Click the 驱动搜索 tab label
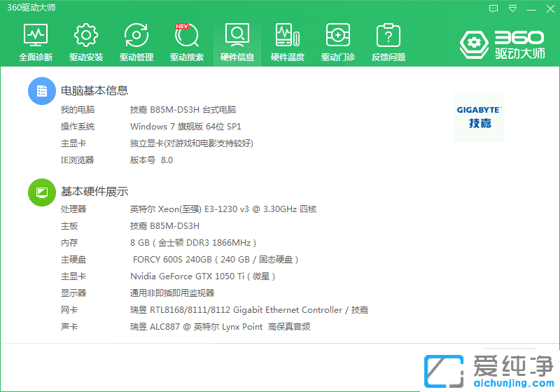The width and height of the screenshot is (560, 392). point(187,57)
